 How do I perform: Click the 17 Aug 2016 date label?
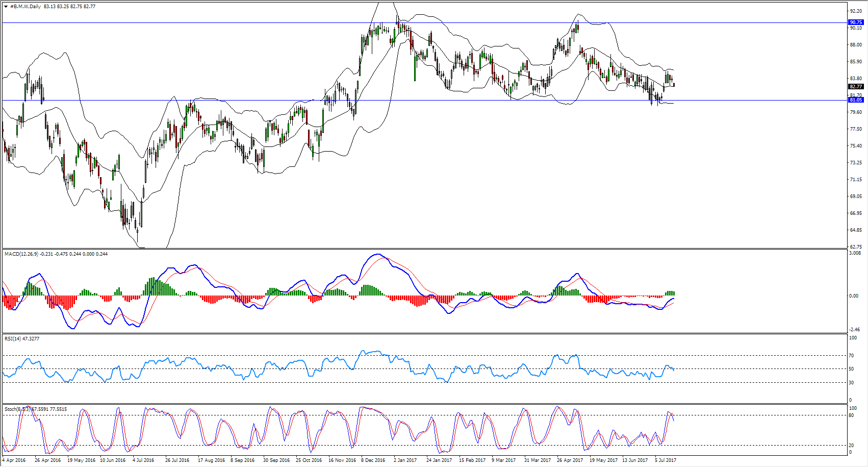click(x=211, y=460)
